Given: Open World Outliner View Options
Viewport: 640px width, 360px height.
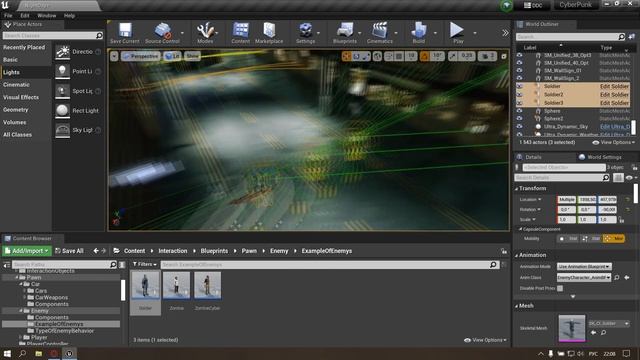Looking at the screenshot, I should tap(613, 142).
